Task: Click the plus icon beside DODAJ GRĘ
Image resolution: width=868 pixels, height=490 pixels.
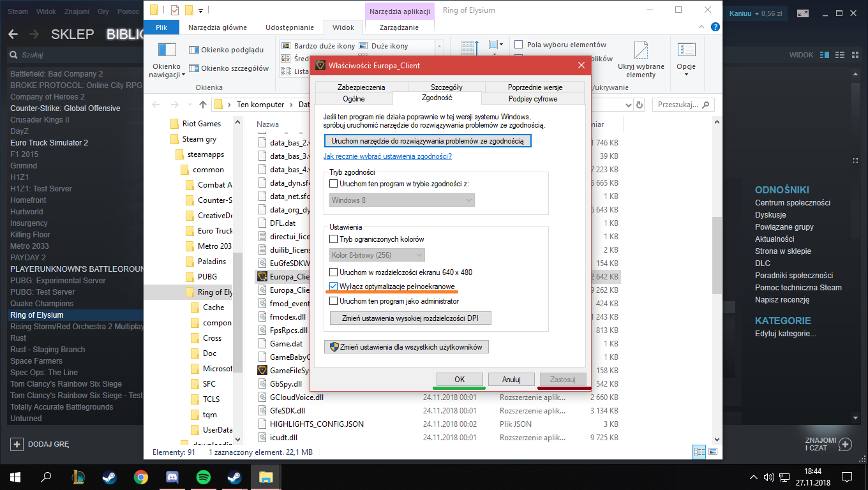Action: 17,443
